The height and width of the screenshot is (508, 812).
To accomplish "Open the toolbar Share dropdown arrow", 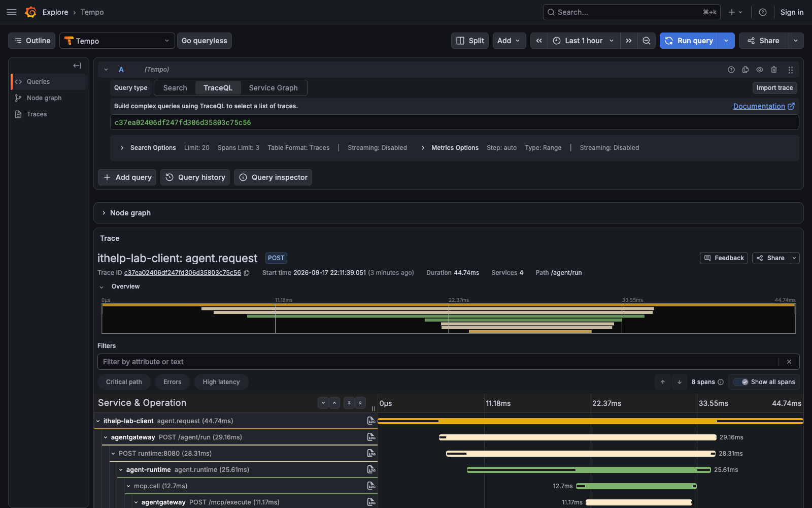I will pyautogui.click(x=795, y=41).
